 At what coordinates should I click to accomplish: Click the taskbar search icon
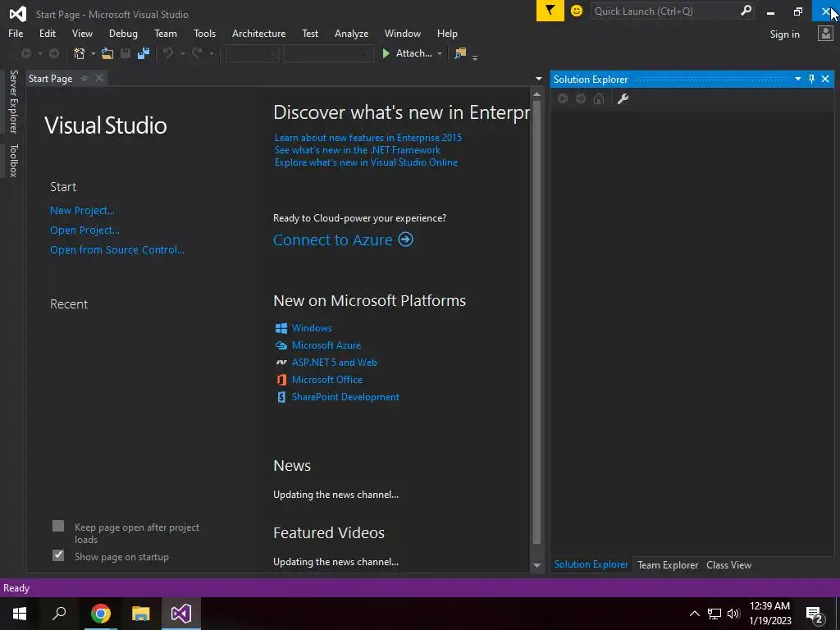click(x=59, y=614)
